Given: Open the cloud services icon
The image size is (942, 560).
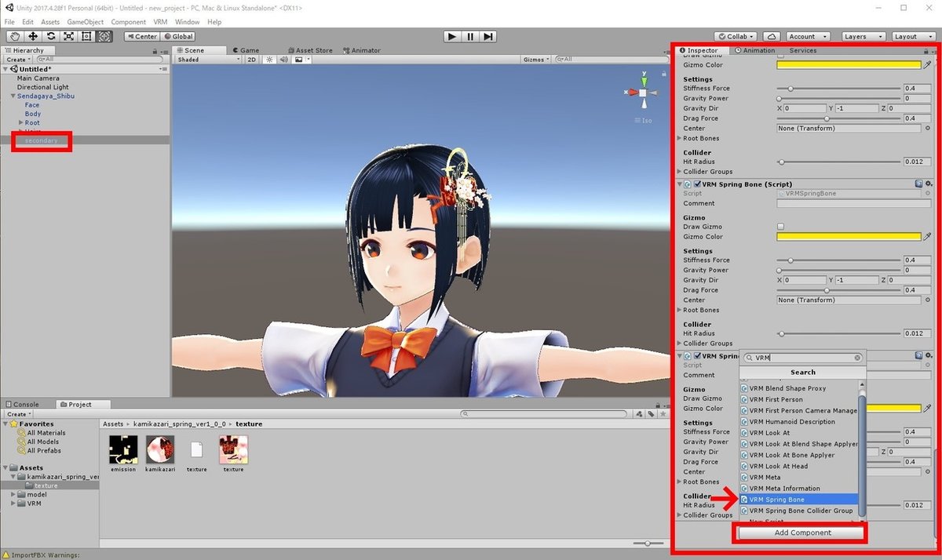Looking at the screenshot, I should [771, 36].
